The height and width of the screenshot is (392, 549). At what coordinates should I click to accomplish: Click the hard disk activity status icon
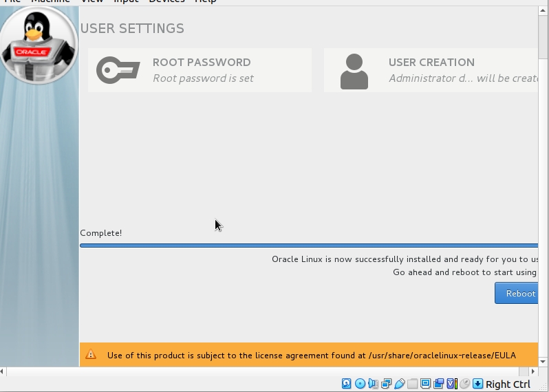pyautogui.click(x=346, y=384)
